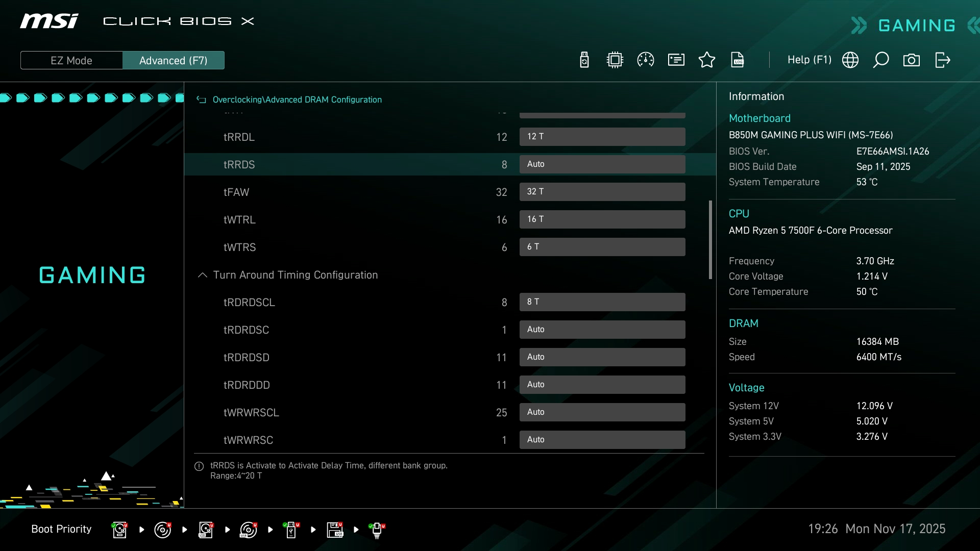Screen dimensions: 980x551
Task: Click the DRAM information heading
Action: tap(743, 323)
